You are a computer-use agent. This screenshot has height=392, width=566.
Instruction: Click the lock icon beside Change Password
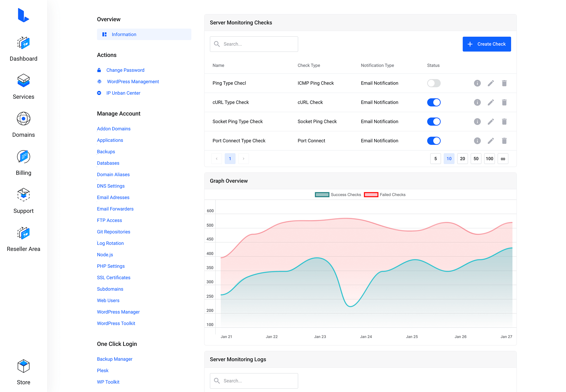99,70
